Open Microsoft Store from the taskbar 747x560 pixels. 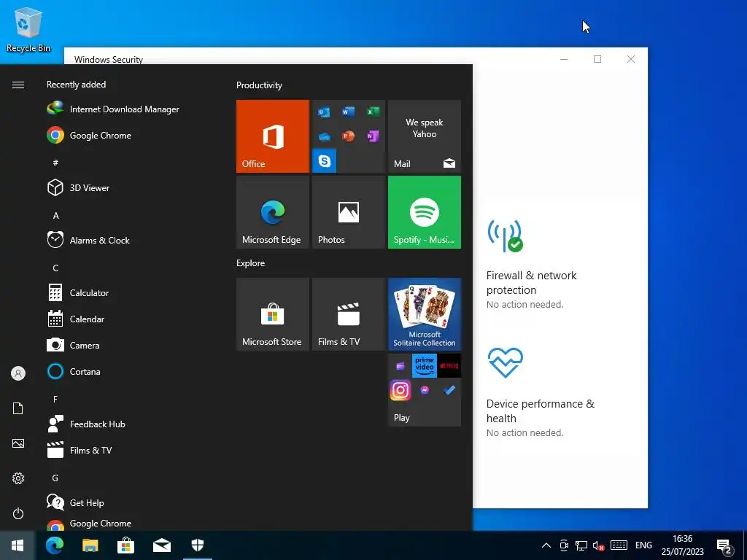click(125, 545)
